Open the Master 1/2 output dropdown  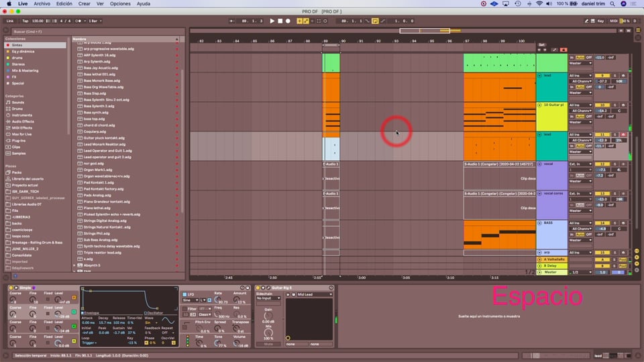click(x=580, y=272)
